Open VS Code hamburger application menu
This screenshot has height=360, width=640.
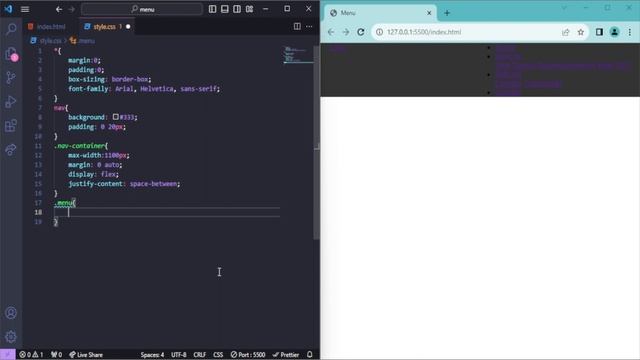coord(25,9)
